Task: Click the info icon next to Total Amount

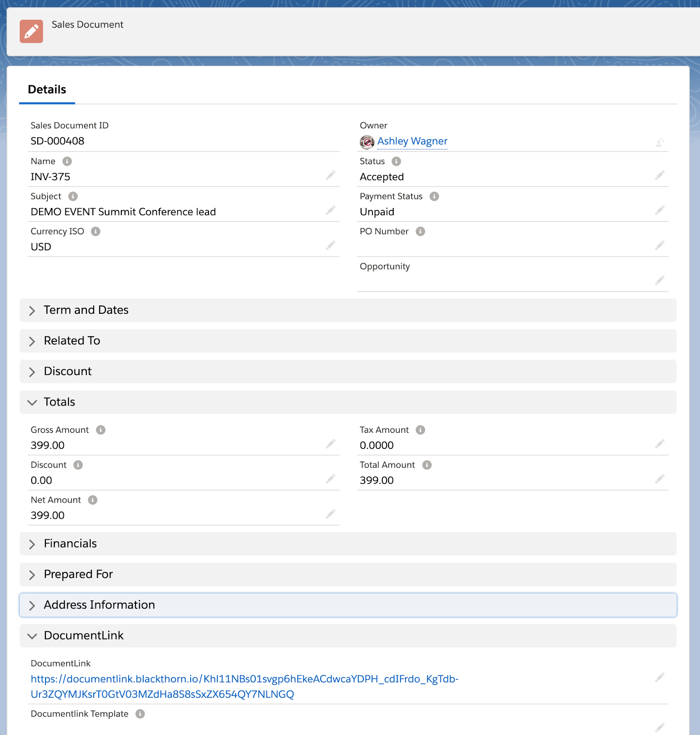Action: tap(427, 464)
